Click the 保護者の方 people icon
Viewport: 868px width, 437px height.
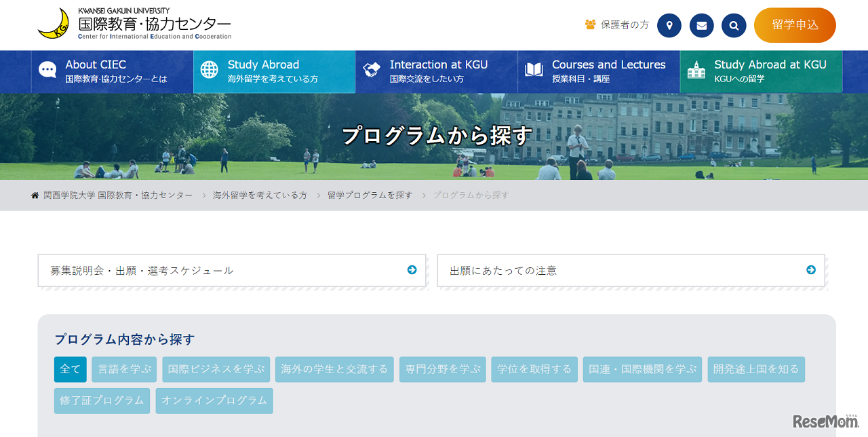pos(590,24)
